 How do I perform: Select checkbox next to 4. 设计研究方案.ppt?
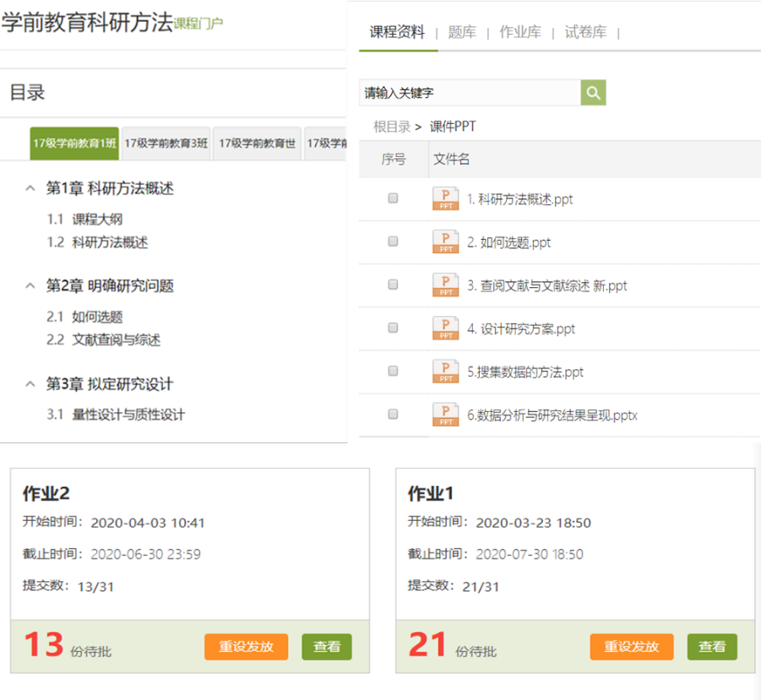393,328
